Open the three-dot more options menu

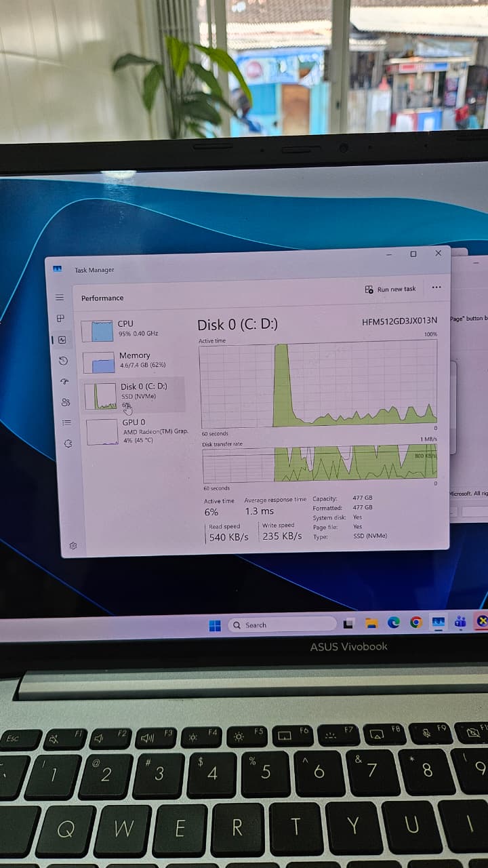(x=436, y=288)
